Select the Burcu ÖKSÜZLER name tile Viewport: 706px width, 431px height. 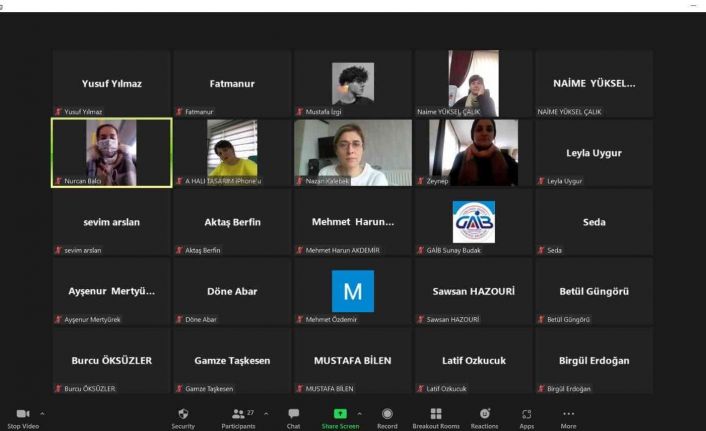(112, 360)
